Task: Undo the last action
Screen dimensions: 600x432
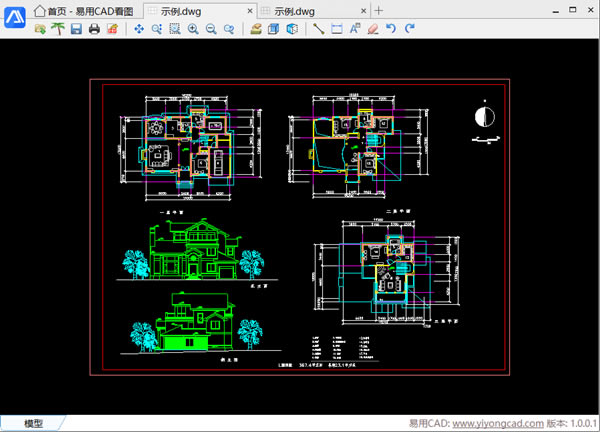Action: [x=391, y=29]
